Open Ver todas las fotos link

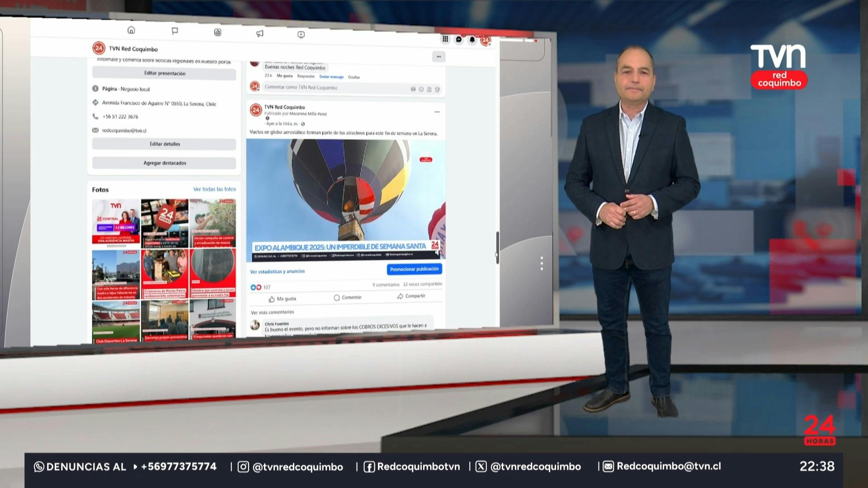point(214,189)
